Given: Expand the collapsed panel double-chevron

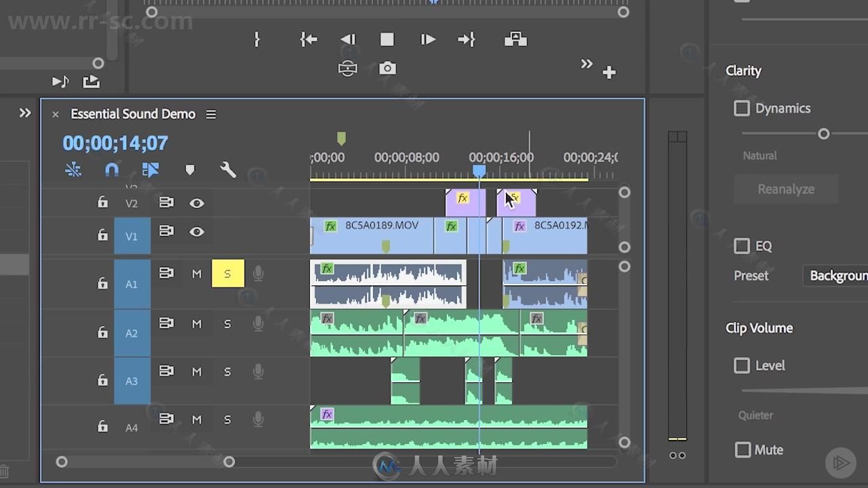Looking at the screenshot, I should pos(25,113).
